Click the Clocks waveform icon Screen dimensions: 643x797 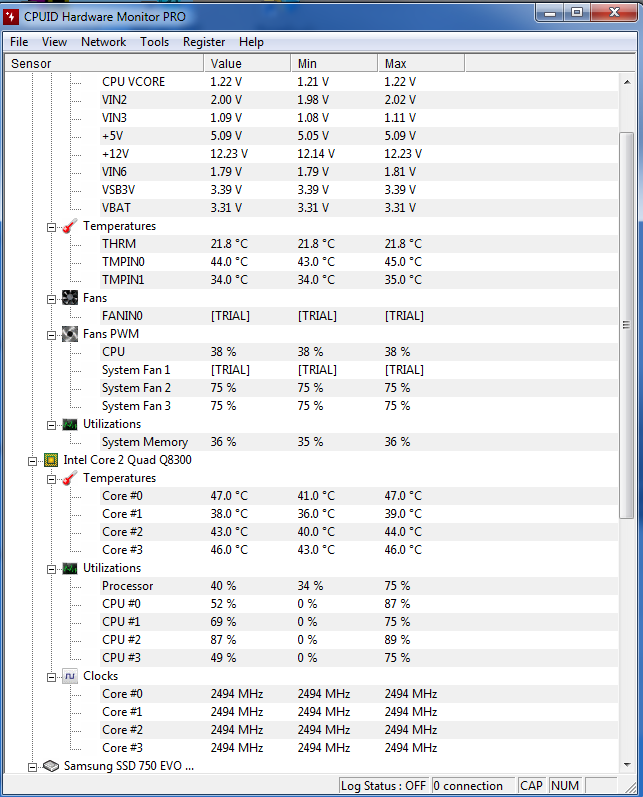click(x=70, y=676)
